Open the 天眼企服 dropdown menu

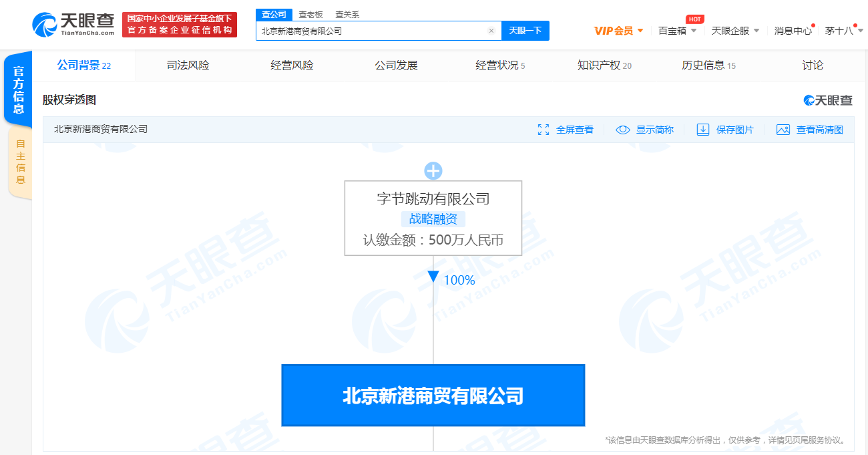coord(735,31)
